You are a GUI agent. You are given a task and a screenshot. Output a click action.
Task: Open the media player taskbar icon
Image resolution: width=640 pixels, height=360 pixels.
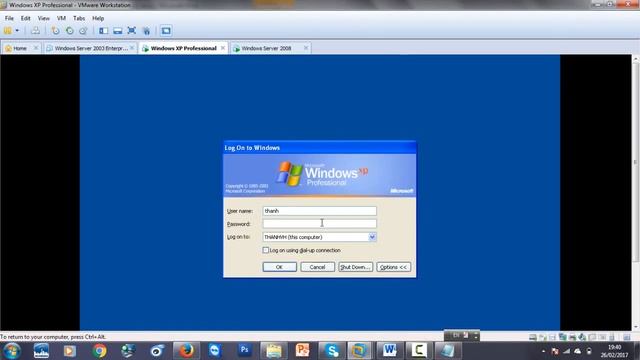click(69, 351)
